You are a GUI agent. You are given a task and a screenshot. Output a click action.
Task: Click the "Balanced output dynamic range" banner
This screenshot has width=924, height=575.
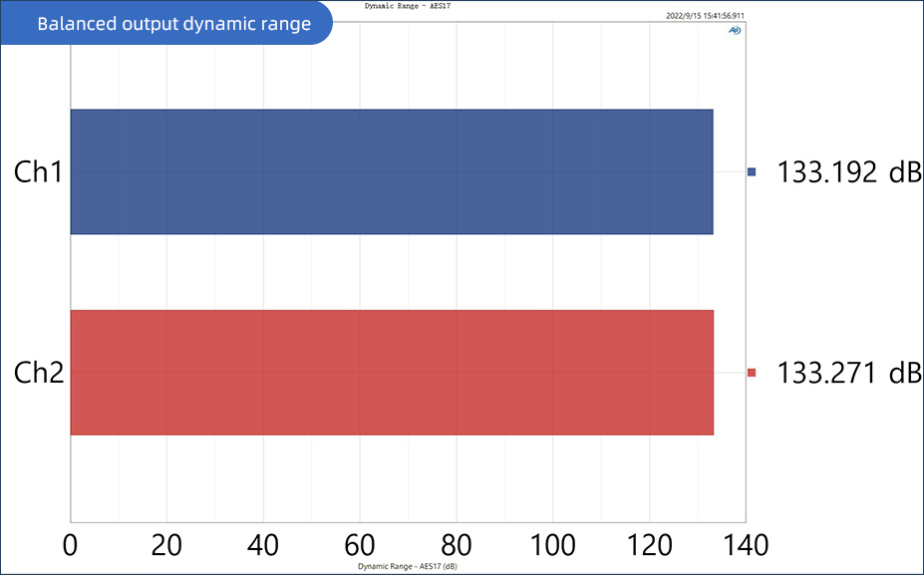(173, 24)
